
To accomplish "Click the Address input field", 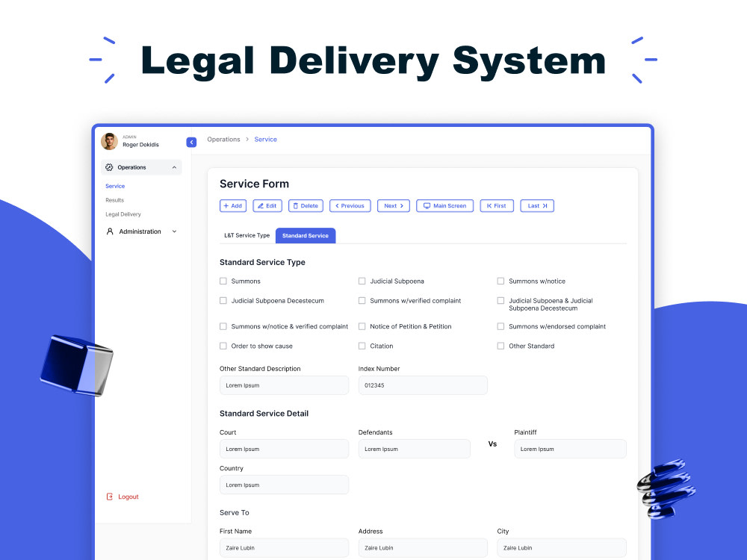I will click(423, 547).
